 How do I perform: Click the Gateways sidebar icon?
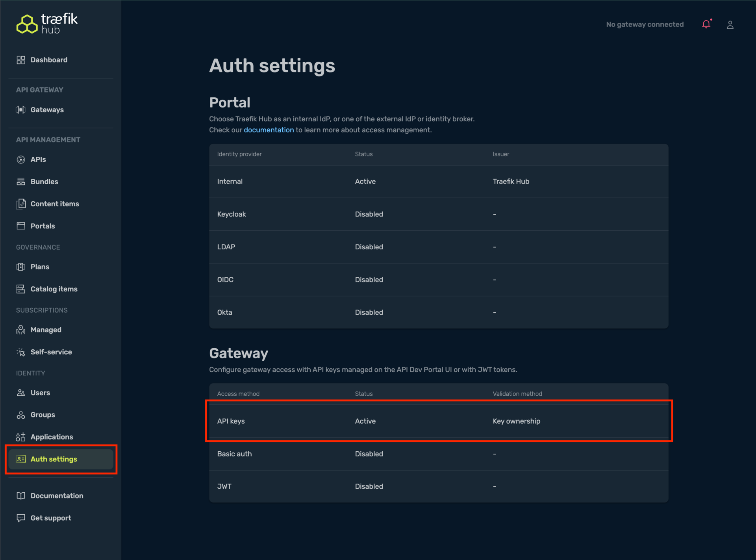click(x=21, y=109)
